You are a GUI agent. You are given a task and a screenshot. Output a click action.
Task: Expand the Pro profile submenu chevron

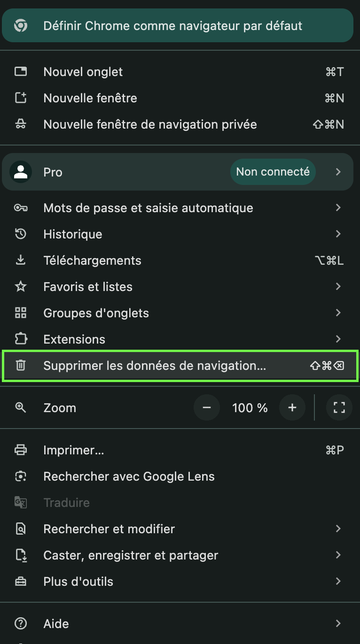tap(338, 172)
